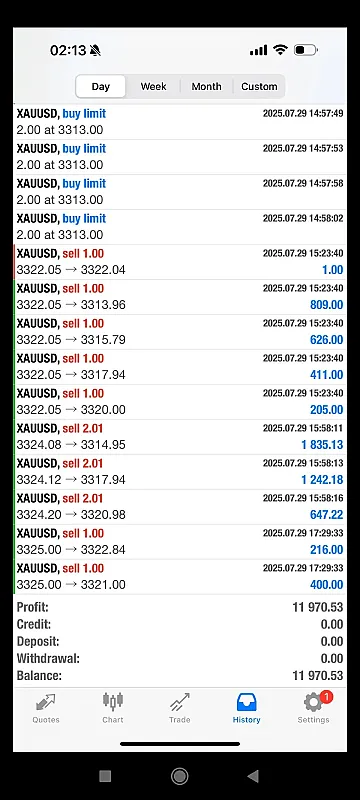
Task: Switch to the Week period
Action: (153, 86)
